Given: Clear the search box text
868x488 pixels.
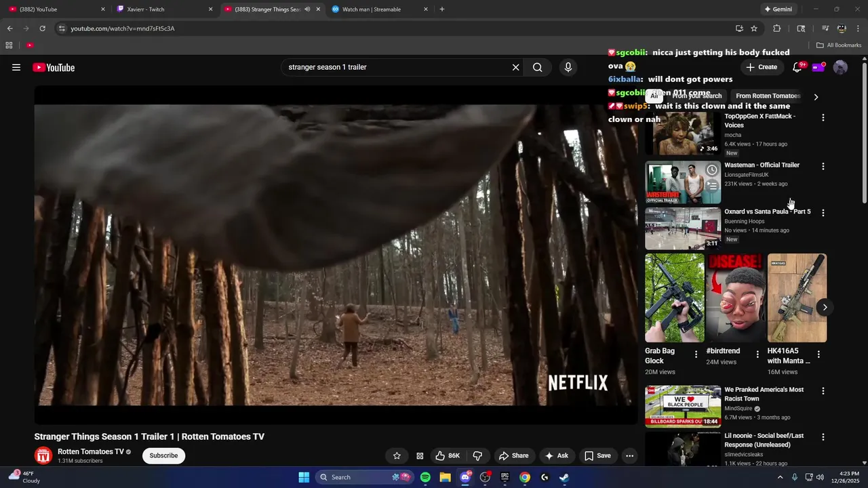Looking at the screenshot, I should (x=515, y=67).
